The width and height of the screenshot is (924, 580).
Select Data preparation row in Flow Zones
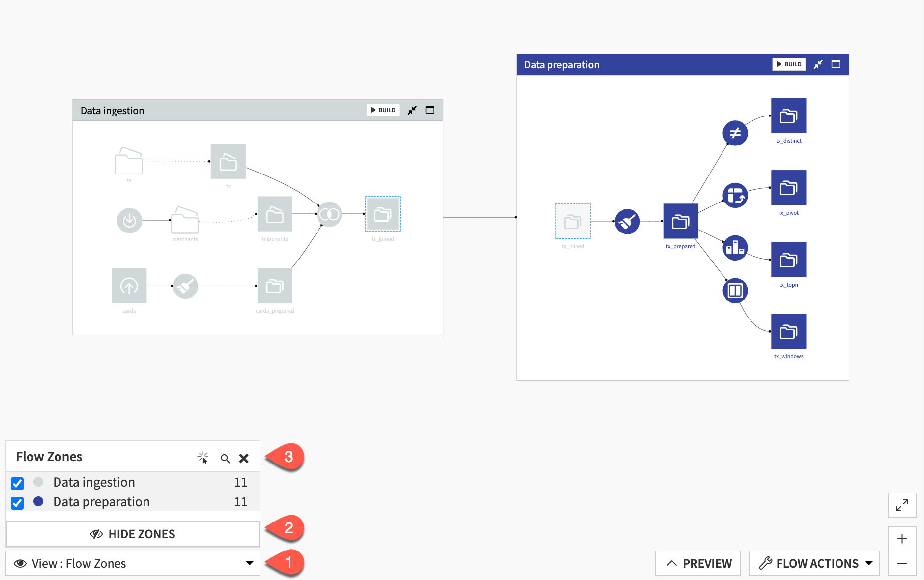click(133, 502)
